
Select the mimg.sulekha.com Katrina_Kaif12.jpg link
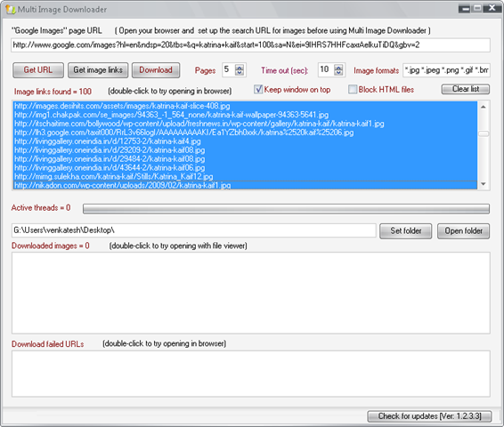245,176
